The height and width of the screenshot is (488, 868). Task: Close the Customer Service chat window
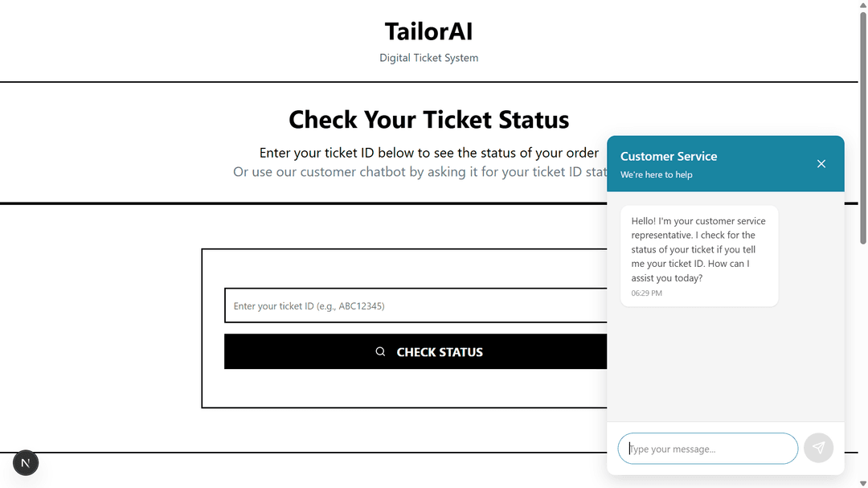pos(821,163)
